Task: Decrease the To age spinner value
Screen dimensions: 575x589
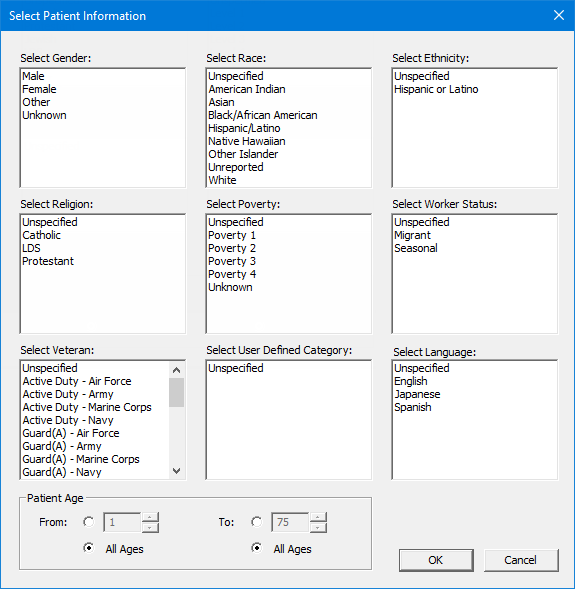Action: (318, 528)
